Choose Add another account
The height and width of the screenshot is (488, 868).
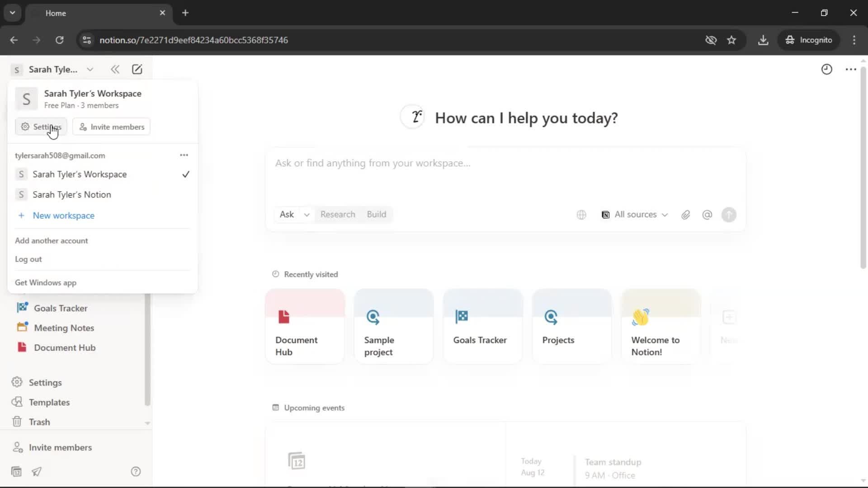point(52,240)
